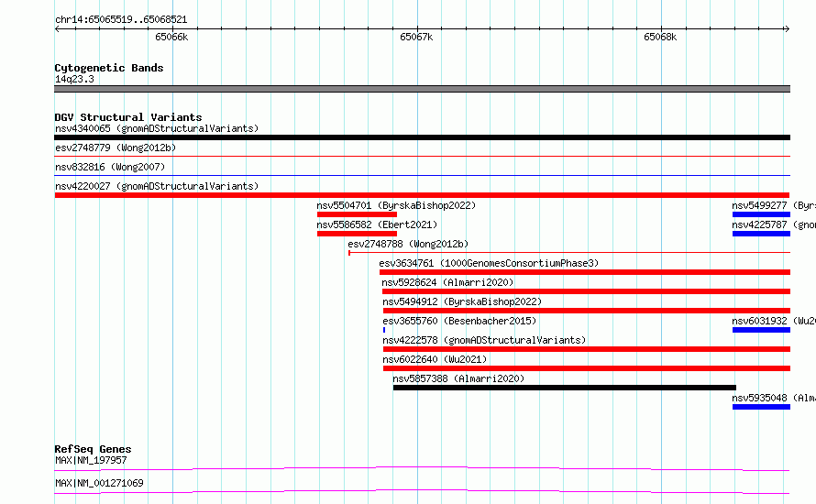This screenshot has width=816, height=504.
Task: Click the red bar under nsv5504701
Action: point(357,214)
